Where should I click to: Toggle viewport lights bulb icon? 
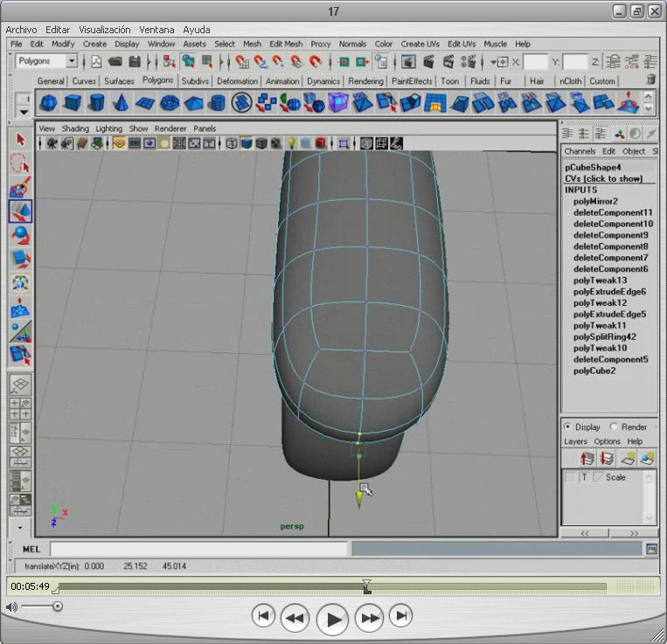[291, 143]
